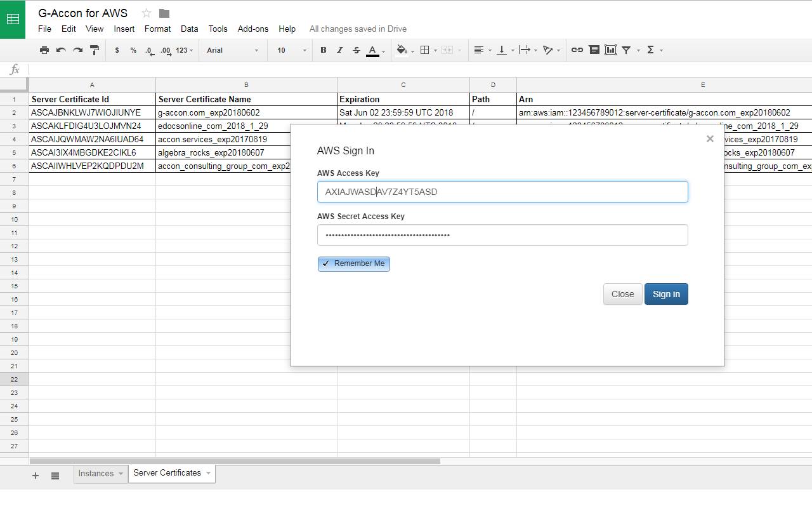This screenshot has height=508, width=812.
Task: Open Instances tab dropdown arrow
Action: coord(121,474)
